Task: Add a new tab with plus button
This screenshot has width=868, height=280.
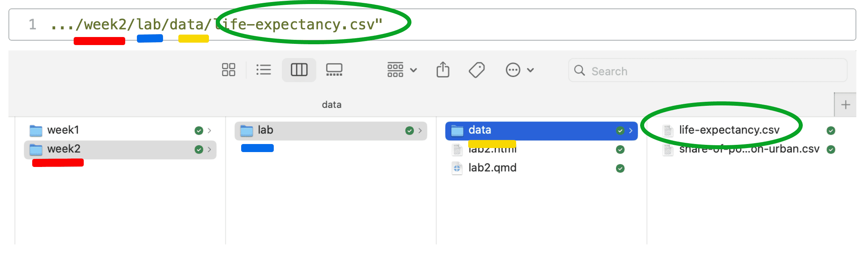Action: click(x=845, y=105)
